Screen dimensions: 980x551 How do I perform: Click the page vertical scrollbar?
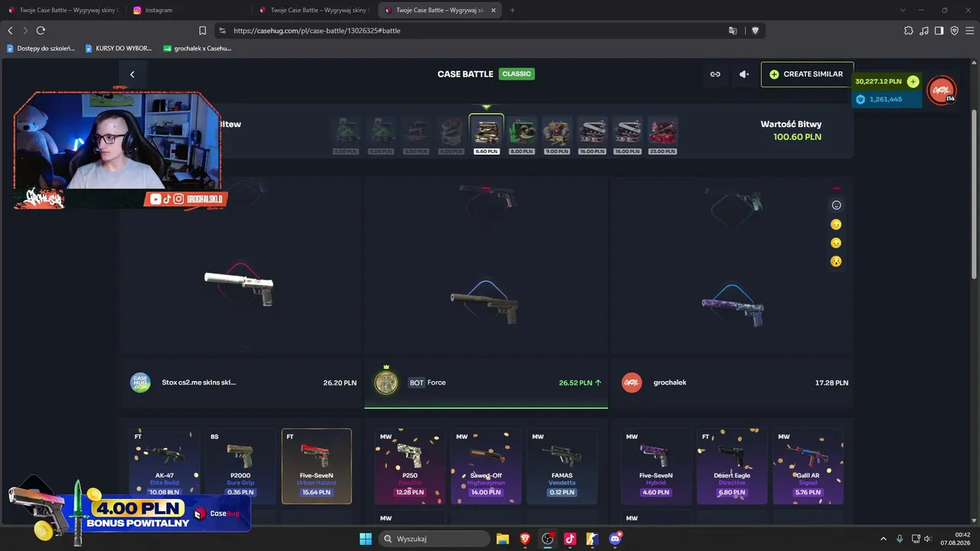tap(975, 195)
